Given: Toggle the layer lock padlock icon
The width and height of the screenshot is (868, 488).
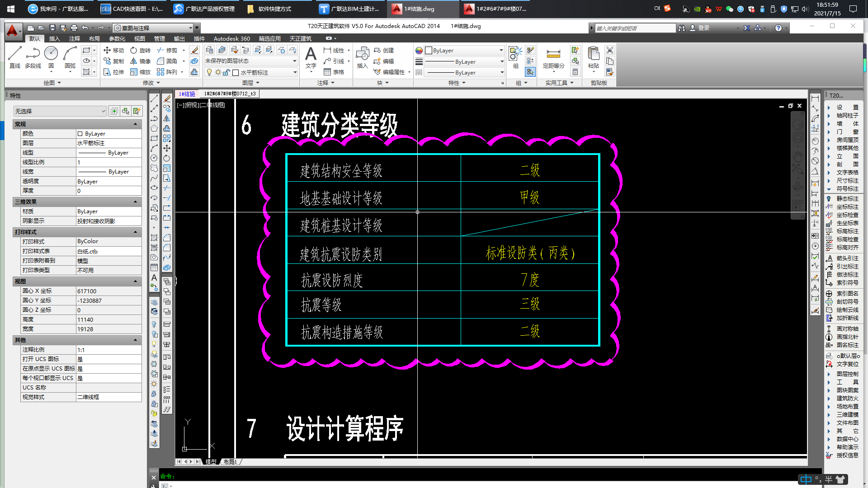Looking at the screenshot, I should click(226, 72).
